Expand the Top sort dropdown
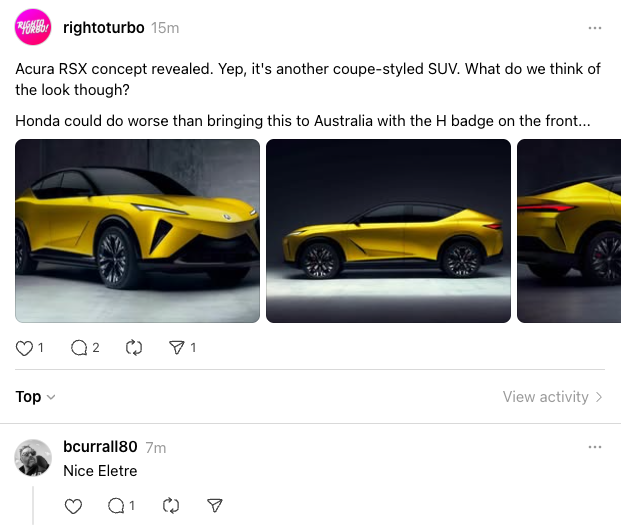This screenshot has height=529, width=621. click(x=35, y=397)
